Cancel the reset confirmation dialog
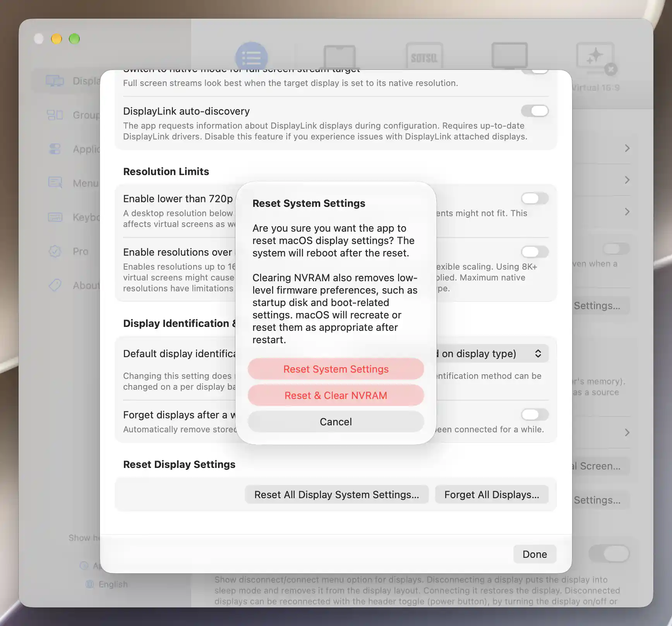This screenshot has width=672, height=626. pos(336,422)
